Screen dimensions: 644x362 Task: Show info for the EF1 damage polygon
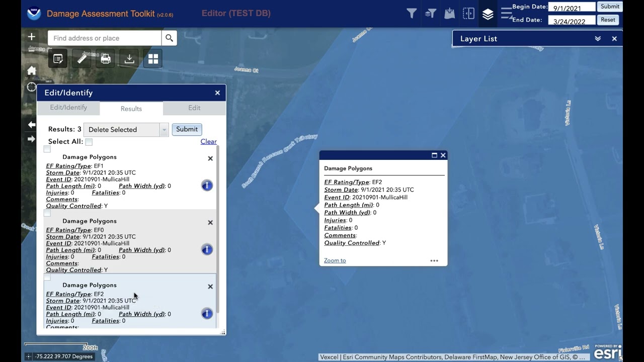coord(207,186)
